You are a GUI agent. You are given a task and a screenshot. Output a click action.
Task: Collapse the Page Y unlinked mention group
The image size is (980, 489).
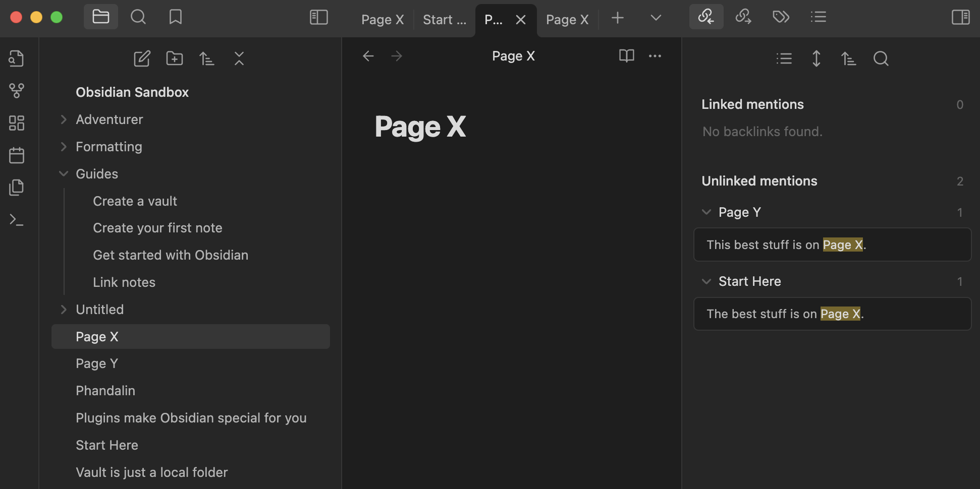[706, 212]
